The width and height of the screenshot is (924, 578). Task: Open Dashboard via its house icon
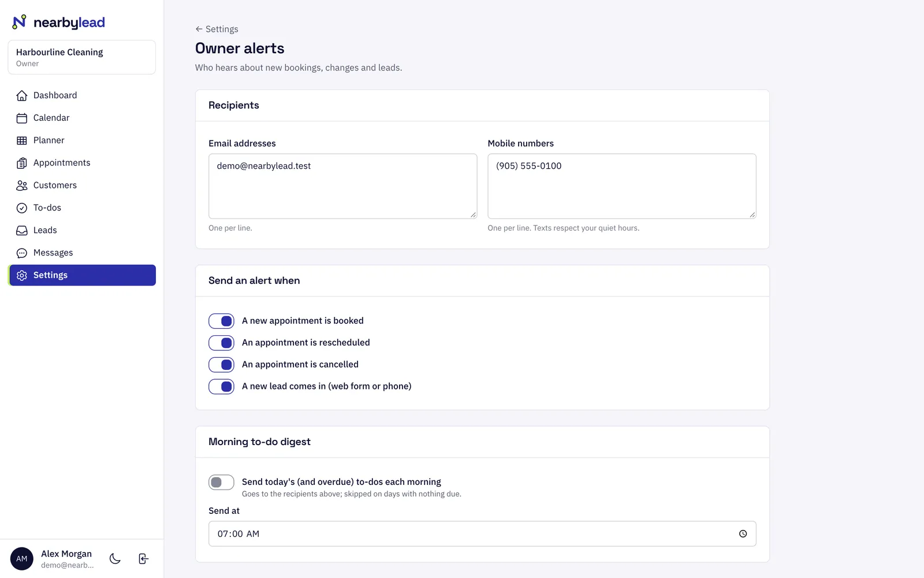click(22, 95)
